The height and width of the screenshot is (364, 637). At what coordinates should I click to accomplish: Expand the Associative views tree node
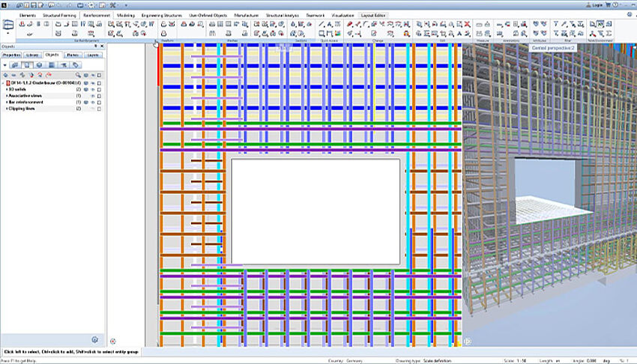[x=7, y=96]
